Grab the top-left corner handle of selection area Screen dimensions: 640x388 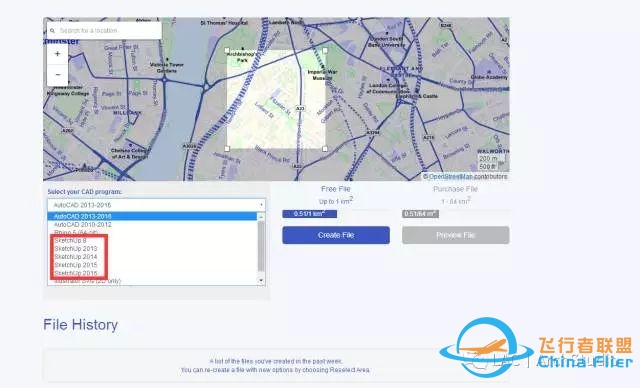click(x=227, y=51)
